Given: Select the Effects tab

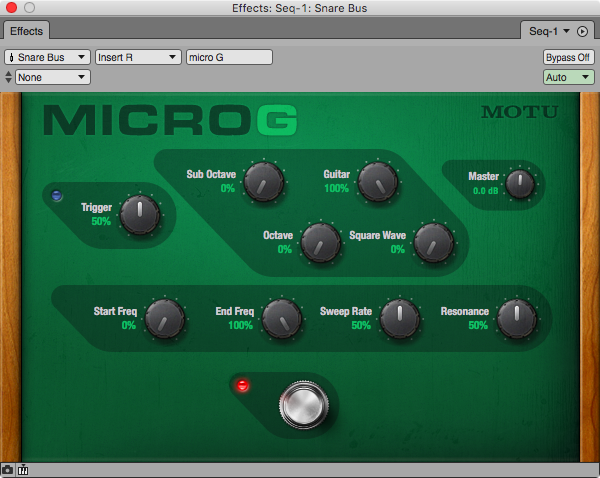Looking at the screenshot, I should [26, 31].
